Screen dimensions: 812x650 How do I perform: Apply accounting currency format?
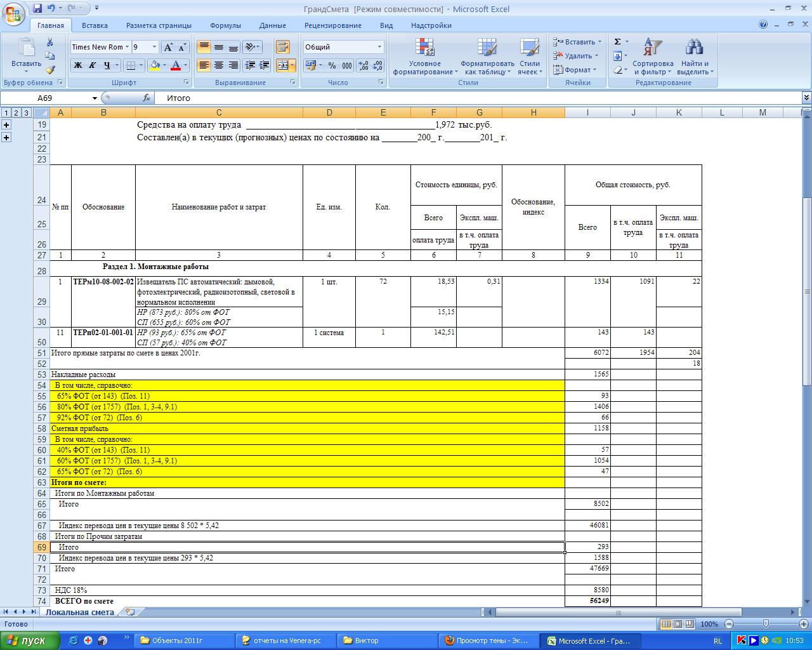click(x=311, y=65)
